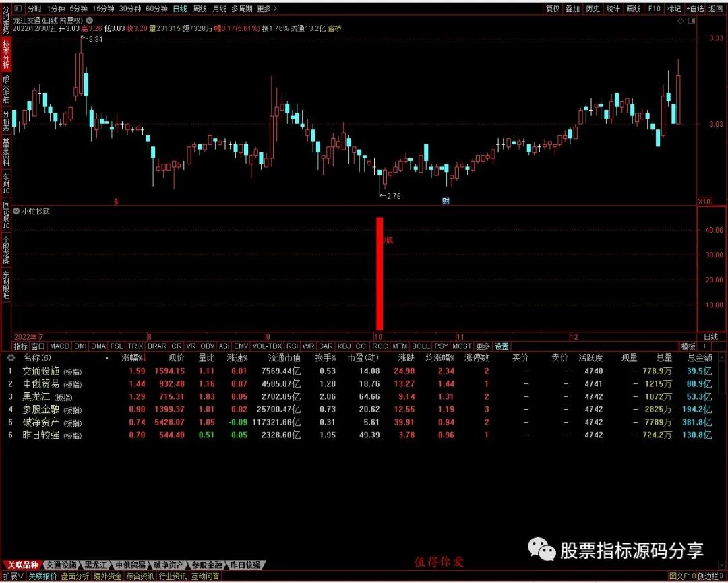Switch to 1分钟 period
The image size is (728, 583).
click(x=56, y=8)
